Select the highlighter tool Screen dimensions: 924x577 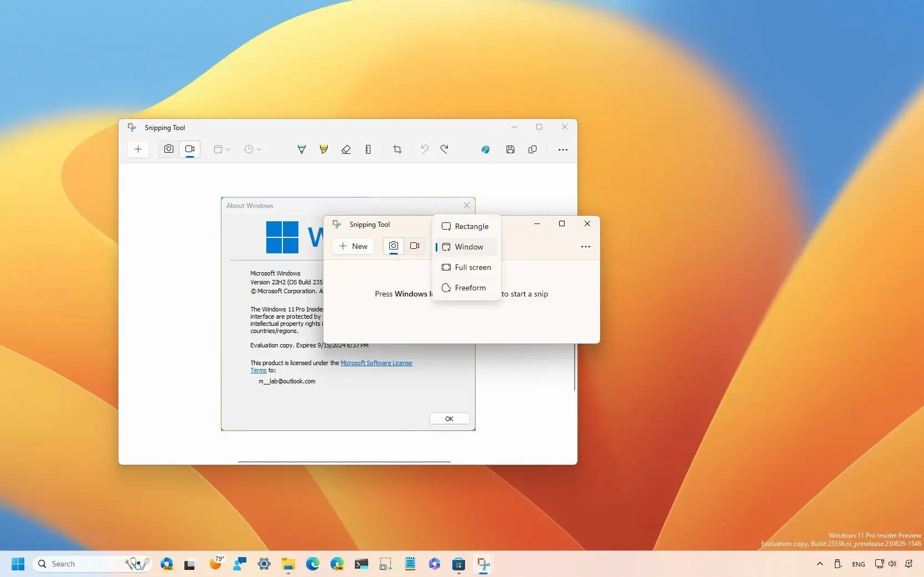click(324, 149)
